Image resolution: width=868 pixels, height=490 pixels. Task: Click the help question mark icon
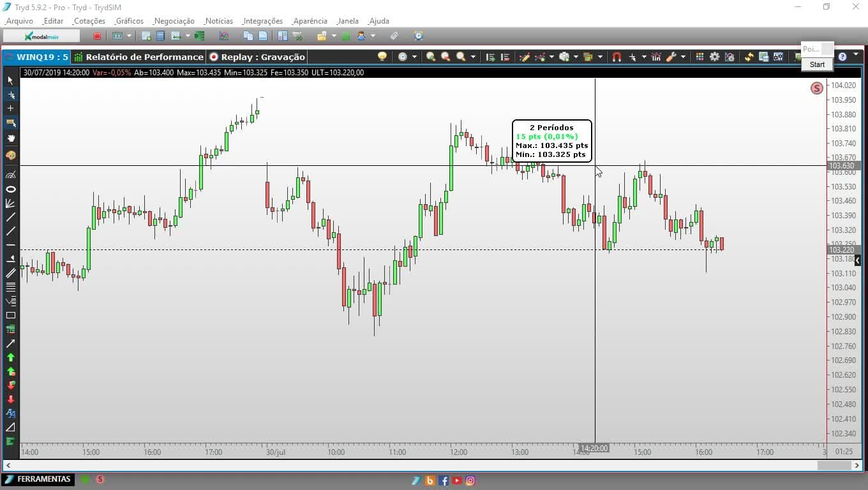(842, 57)
